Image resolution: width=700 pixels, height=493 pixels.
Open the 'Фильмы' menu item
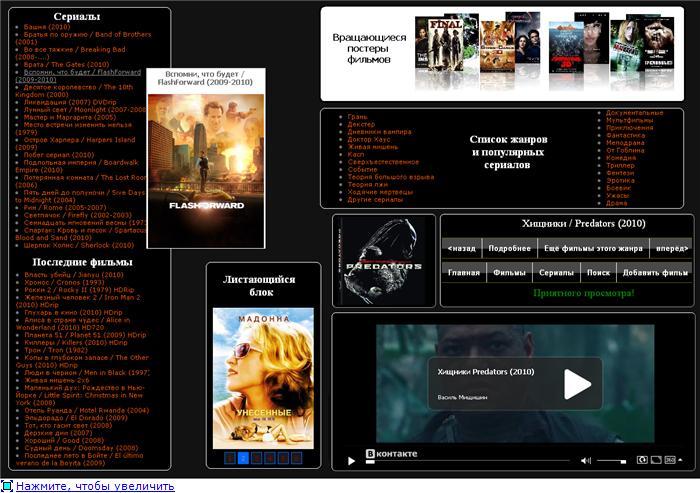click(x=509, y=272)
